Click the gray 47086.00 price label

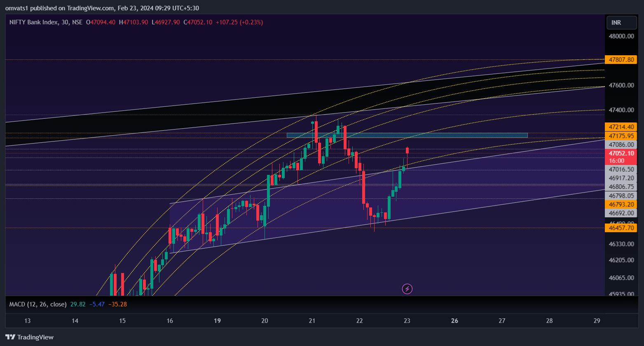(621, 144)
